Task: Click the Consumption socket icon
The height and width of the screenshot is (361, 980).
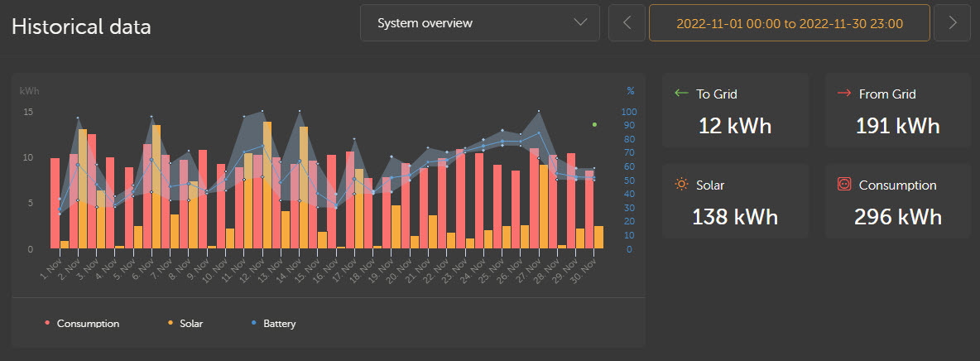Action: pyautogui.click(x=844, y=185)
